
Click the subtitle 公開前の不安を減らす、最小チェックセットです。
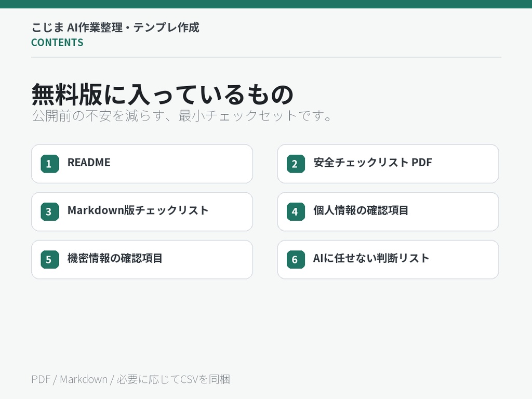point(182,116)
